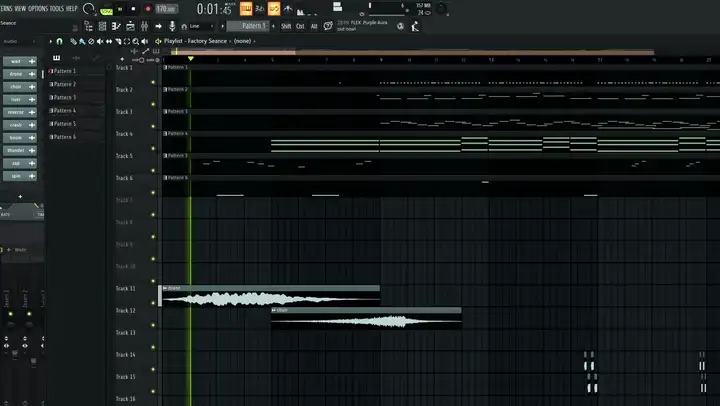Open the Audio dropdown in channel rack
Screen dimensions: 720x406
pyautogui.click(x=19, y=41)
